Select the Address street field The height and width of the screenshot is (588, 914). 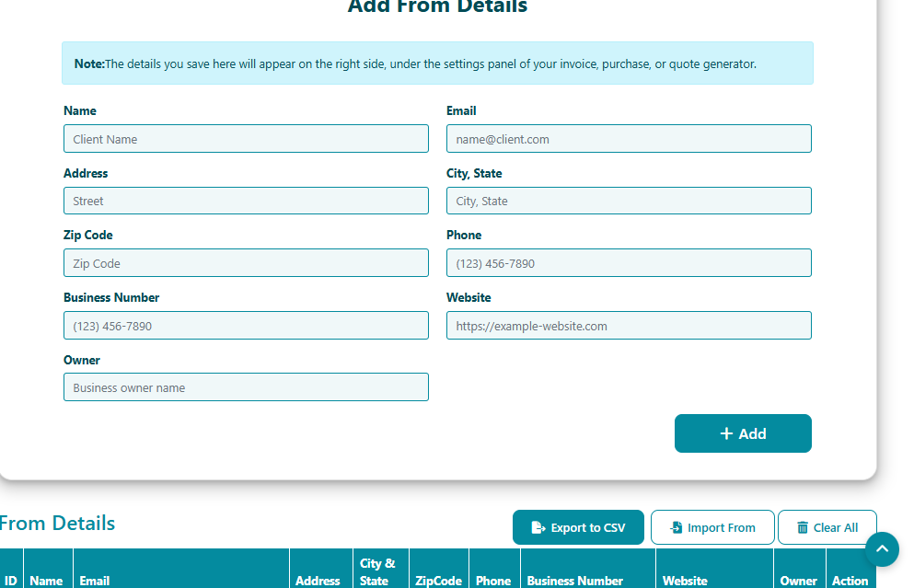246,201
